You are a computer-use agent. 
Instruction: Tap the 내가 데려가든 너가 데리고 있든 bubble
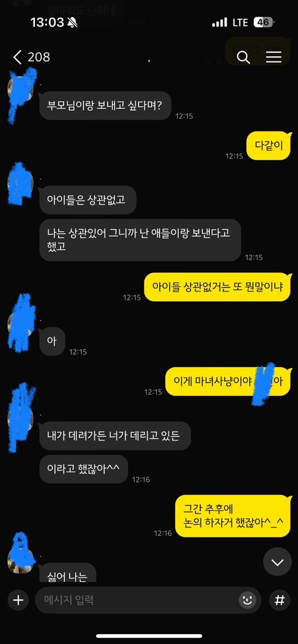point(115,436)
